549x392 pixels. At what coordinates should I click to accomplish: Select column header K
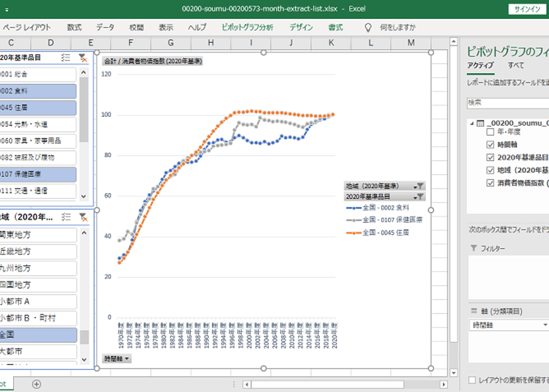coord(331,43)
